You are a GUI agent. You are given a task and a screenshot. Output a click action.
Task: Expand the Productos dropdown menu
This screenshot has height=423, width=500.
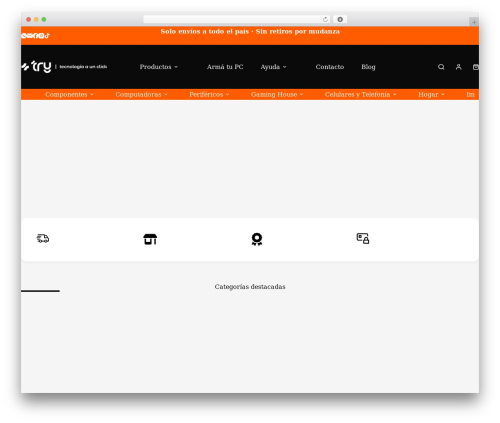159,67
